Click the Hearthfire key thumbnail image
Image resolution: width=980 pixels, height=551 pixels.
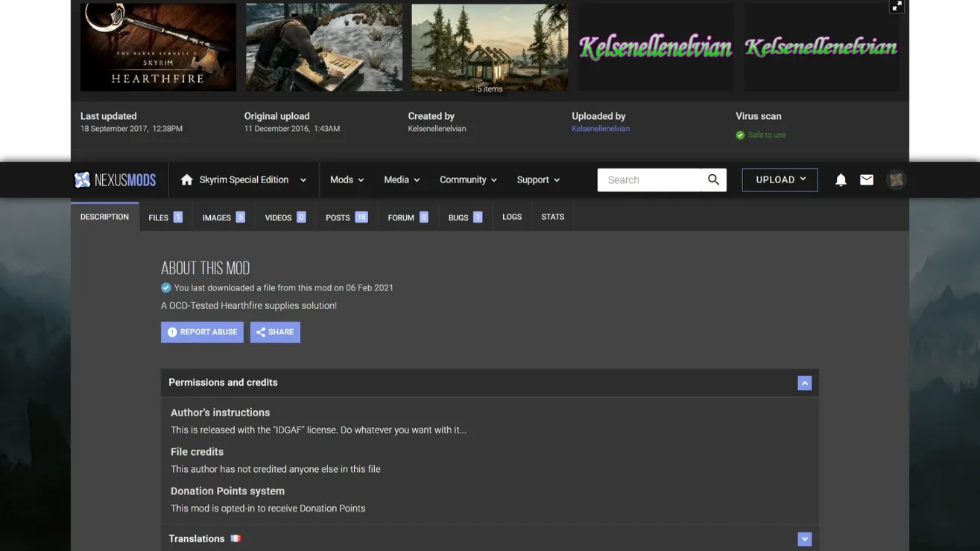point(158,47)
